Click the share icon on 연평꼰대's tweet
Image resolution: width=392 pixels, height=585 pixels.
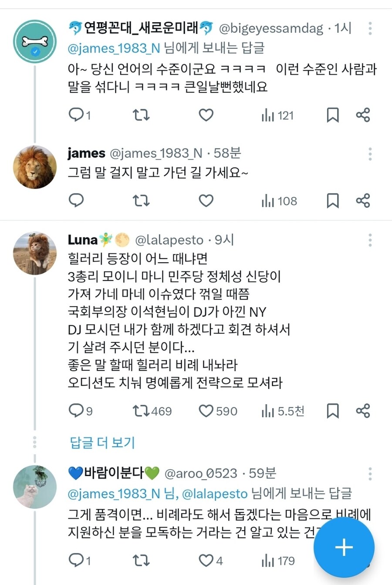coord(363,115)
